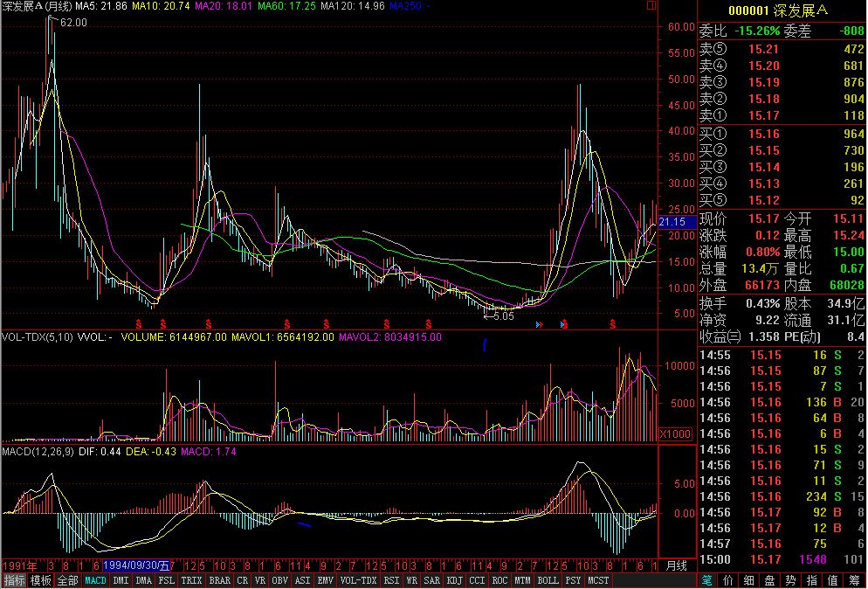Click the 全部 tab

[68, 580]
